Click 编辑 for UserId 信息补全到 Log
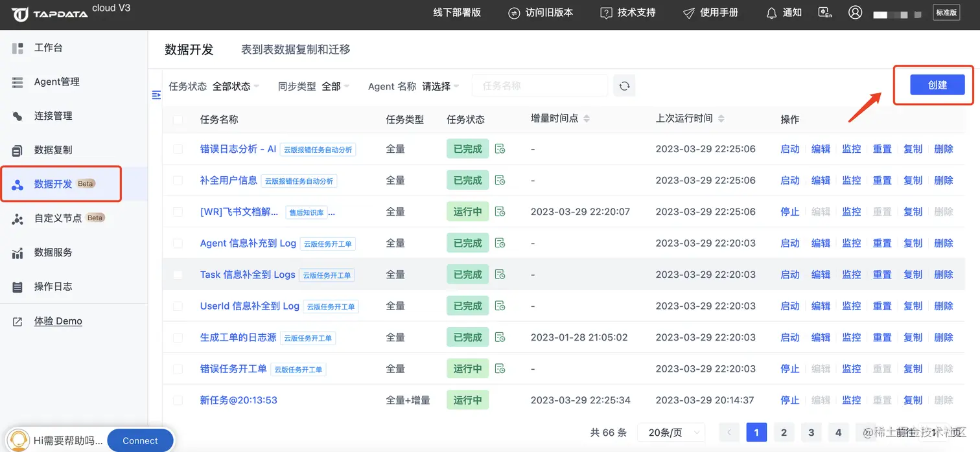 click(x=821, y=306)
